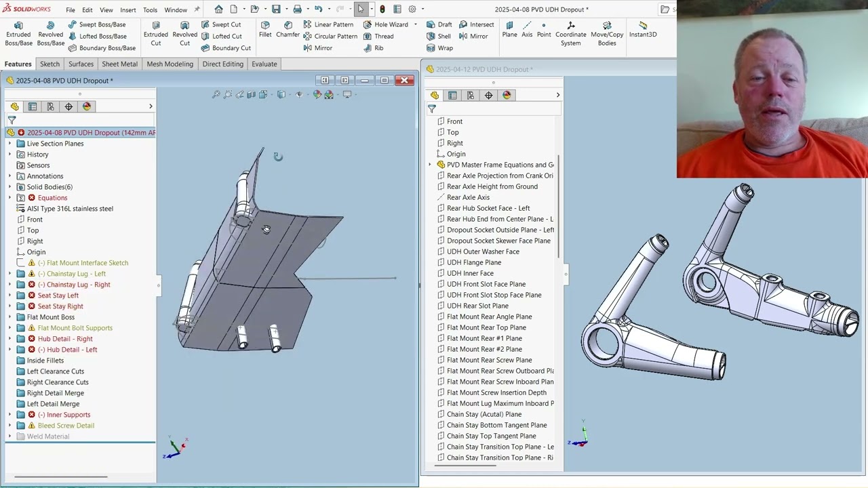This screenshot has width=868, height=488.
Task: Click the Section View icon in viewport
Action: 252,94
